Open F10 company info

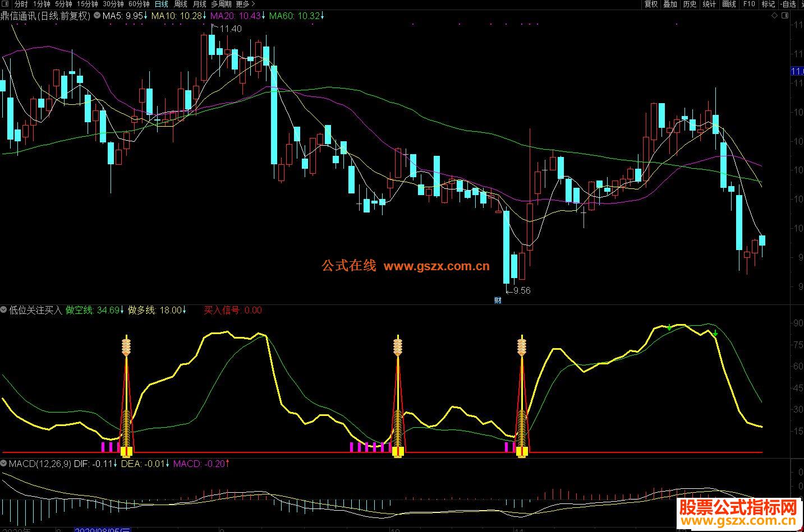click(x=749, y=4)
